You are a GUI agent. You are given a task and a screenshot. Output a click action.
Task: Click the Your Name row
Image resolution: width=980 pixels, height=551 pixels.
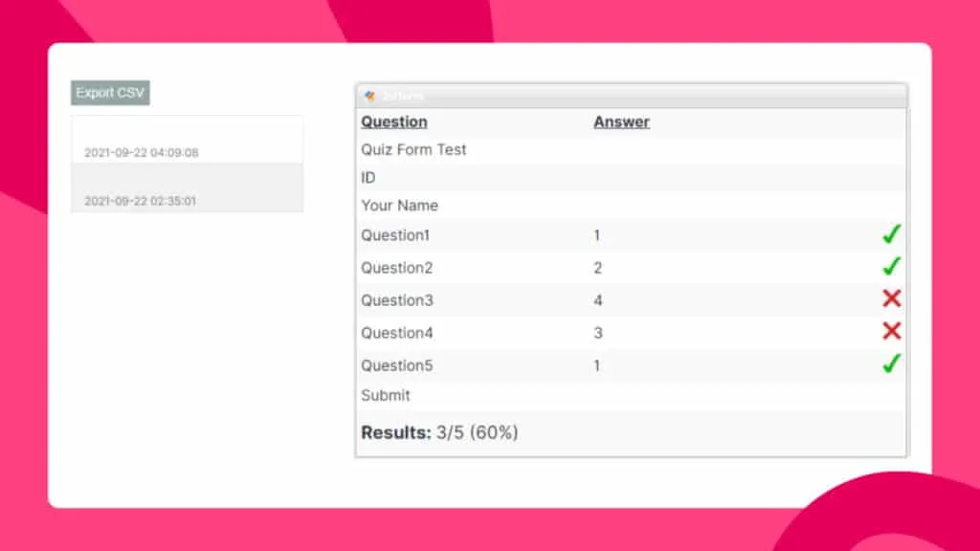[399, 205]
